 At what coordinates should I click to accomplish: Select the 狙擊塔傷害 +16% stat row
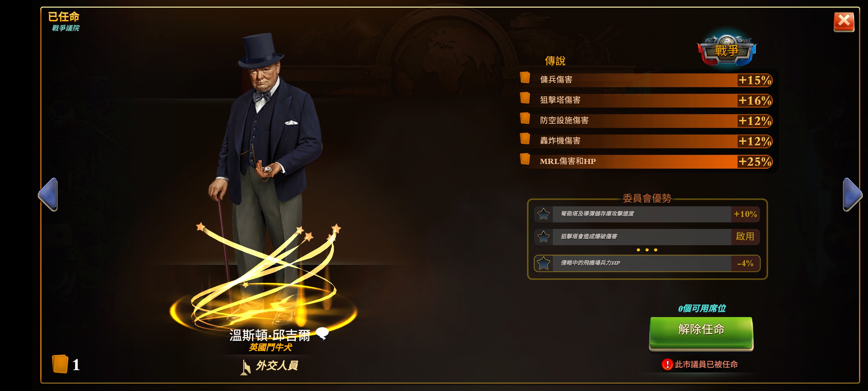pyautogui.click(x=646, y=100)
